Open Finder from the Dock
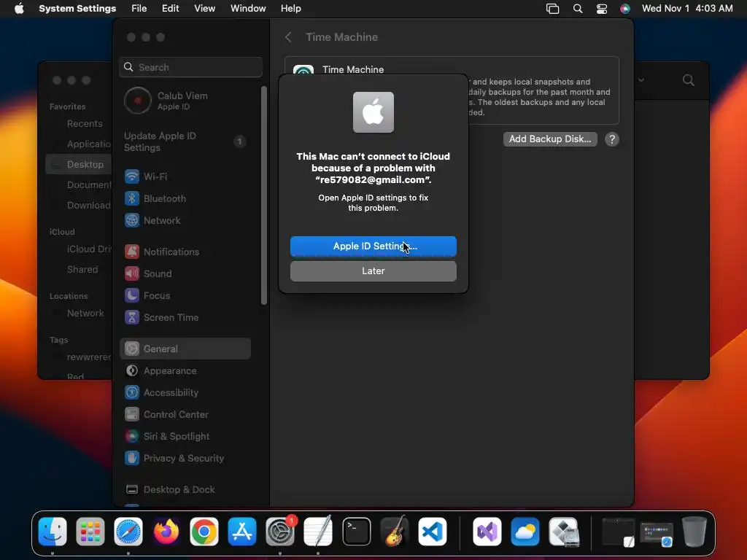Image resolution: width=747 pixels, height=560 pixels. 53,532
